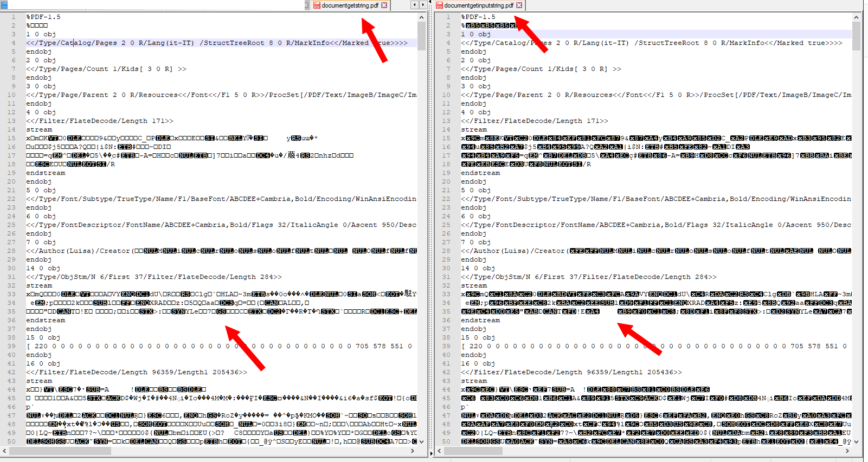Close the documentgetinputstring.pdf tab
Image resolution: width=868 pixels, height=462 pixels.
pos(519,5)
